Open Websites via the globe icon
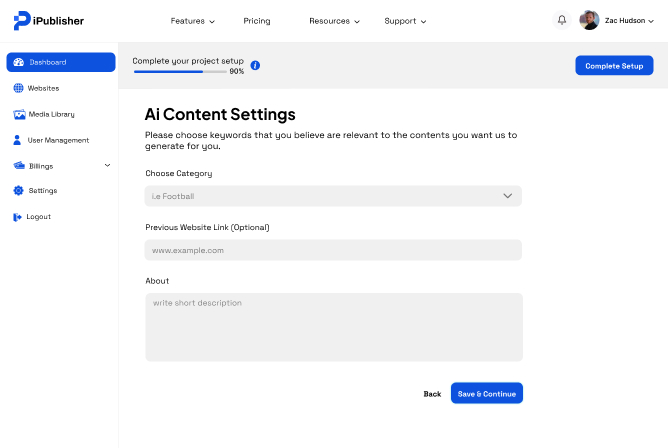Screen dimensions: 668x448 pyautogui.click(x=18, y=88)
